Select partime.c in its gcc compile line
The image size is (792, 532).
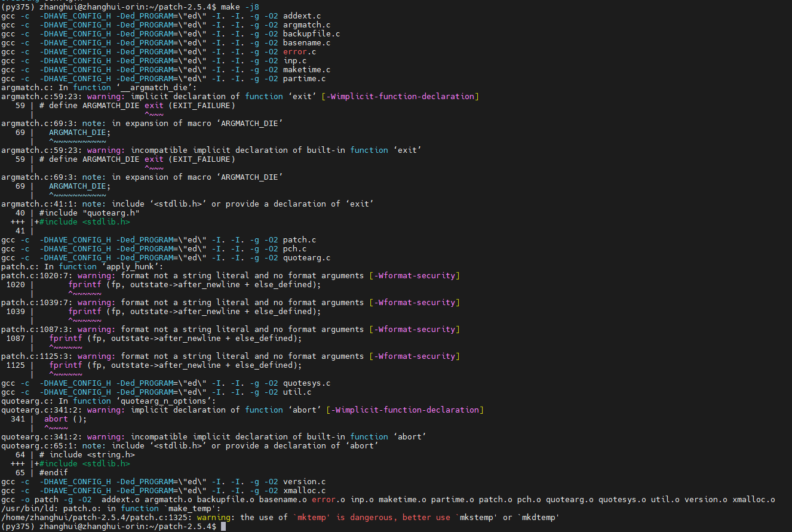pos(305,78)
